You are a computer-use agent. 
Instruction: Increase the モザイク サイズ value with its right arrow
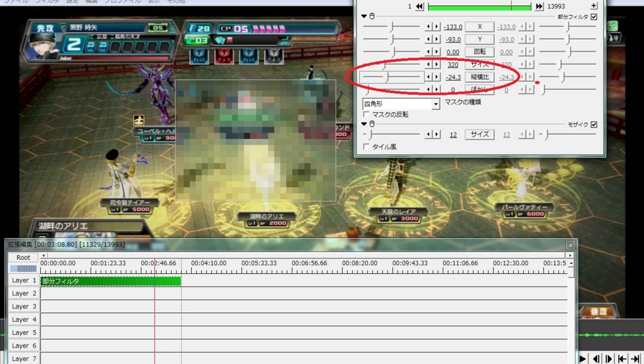[436, 135]
